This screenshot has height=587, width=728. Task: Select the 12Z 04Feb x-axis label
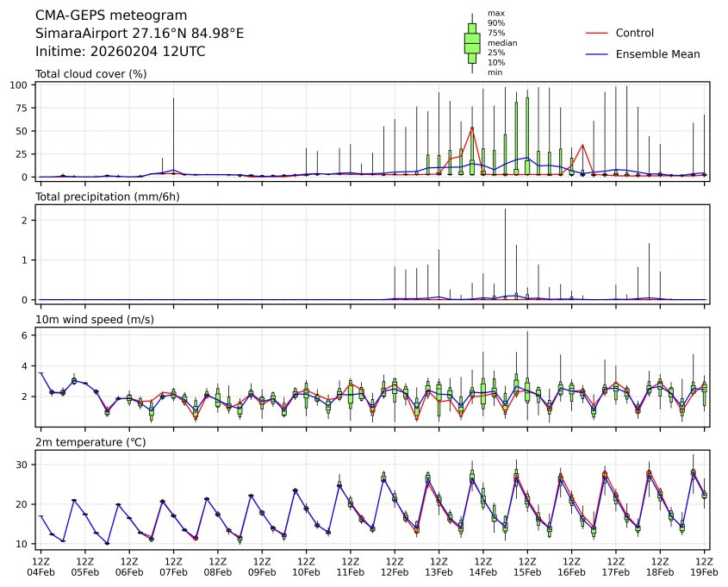coord(40,565)
